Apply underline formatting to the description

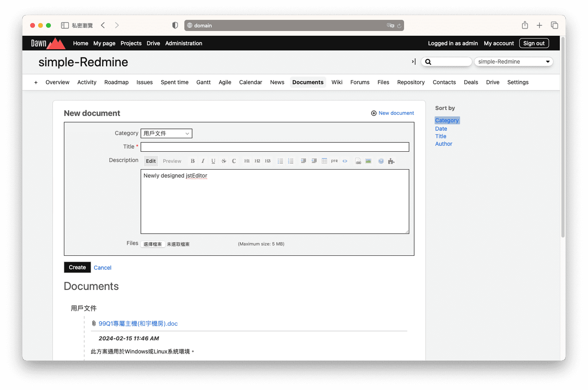pos(213,161)
